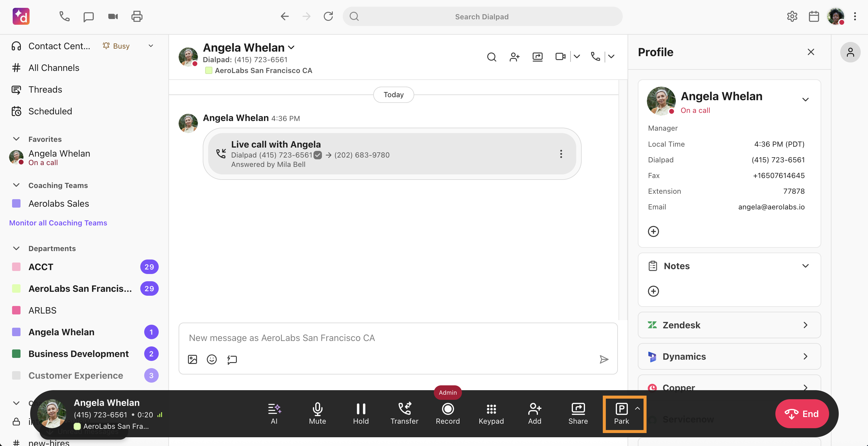Reload using the refresh icon

click(328, 17)
